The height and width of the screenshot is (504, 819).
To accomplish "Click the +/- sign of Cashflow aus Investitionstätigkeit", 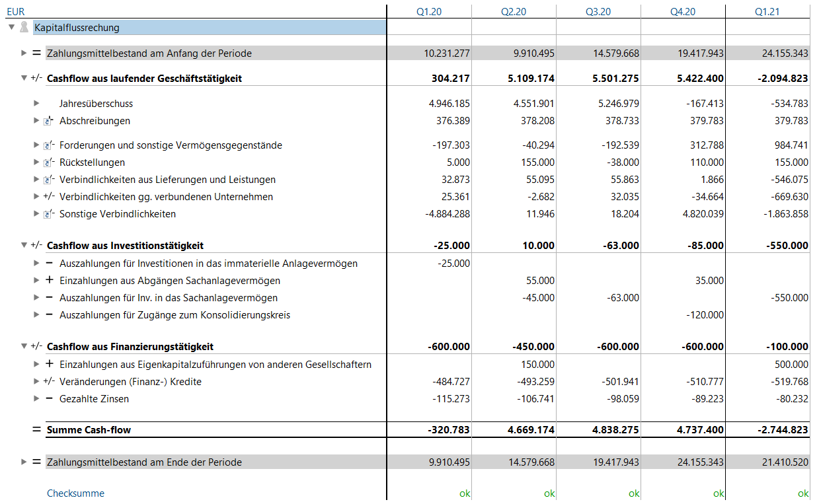I will [x=36, y=245].
